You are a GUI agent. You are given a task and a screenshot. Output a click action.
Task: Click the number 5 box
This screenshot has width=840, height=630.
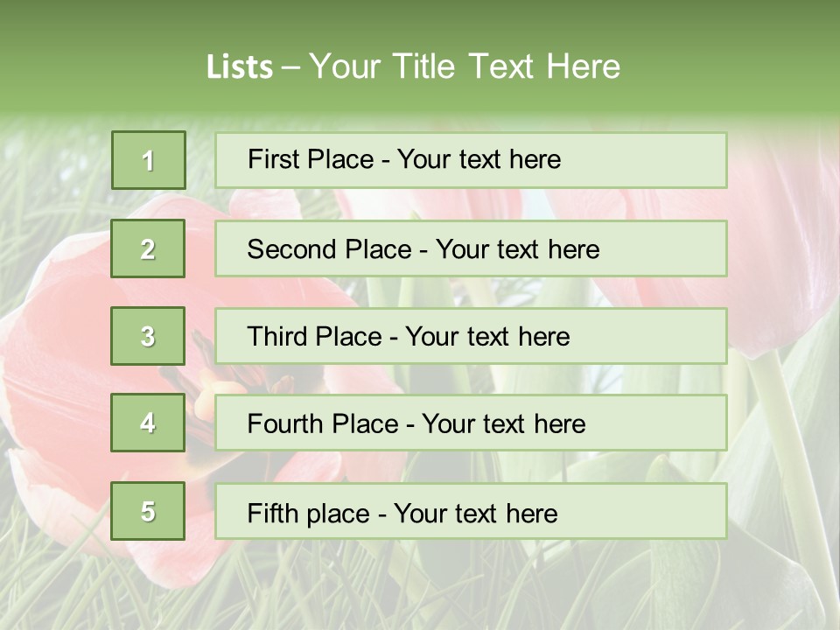(x=148, y=511)
